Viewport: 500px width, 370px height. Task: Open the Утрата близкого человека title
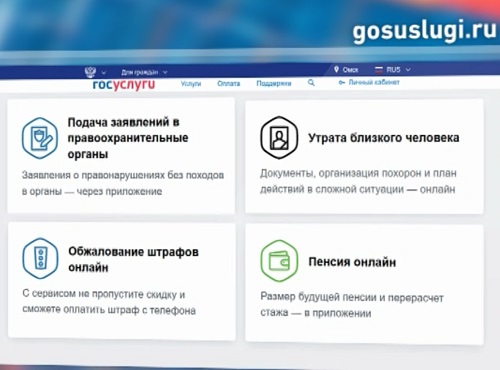pos(384,138)
